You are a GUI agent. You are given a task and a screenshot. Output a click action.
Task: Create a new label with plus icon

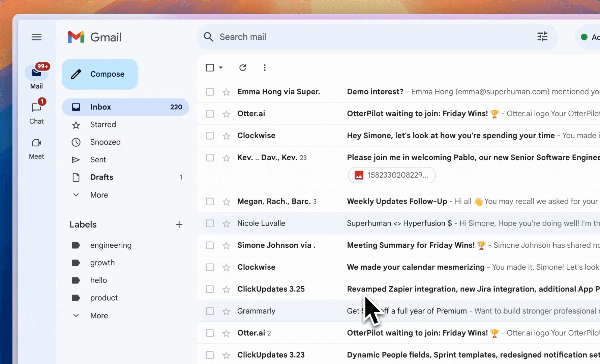tap(179, 224)
